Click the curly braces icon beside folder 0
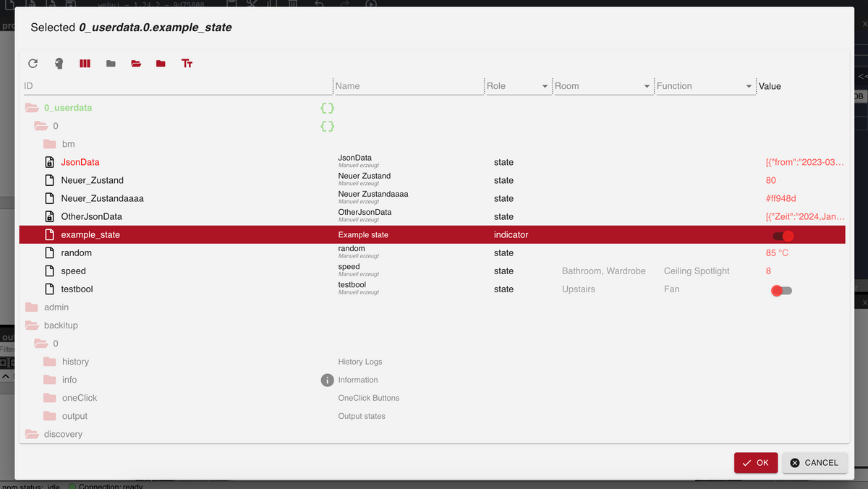The image size is (868, 489). tap(327, 126)
